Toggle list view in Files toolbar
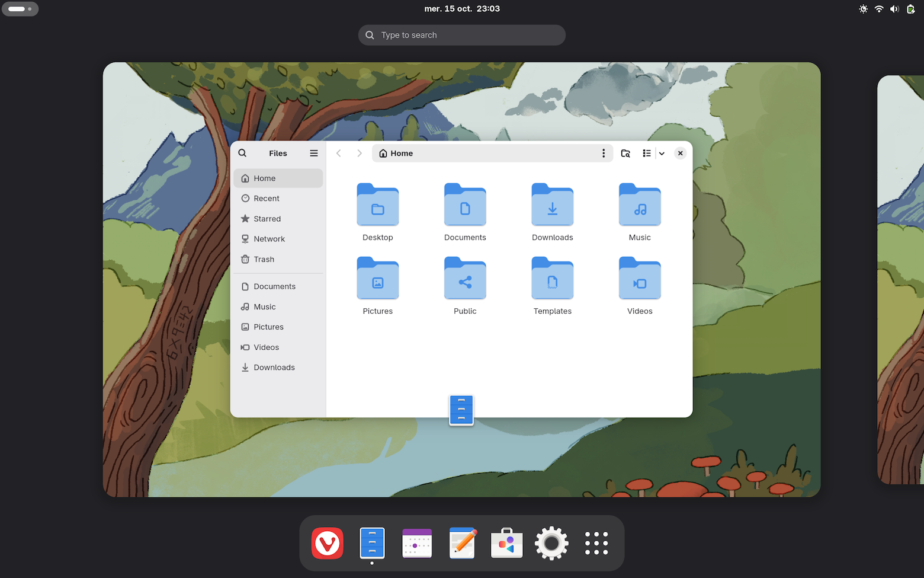The image size is (924, 578). click(647, 153)
